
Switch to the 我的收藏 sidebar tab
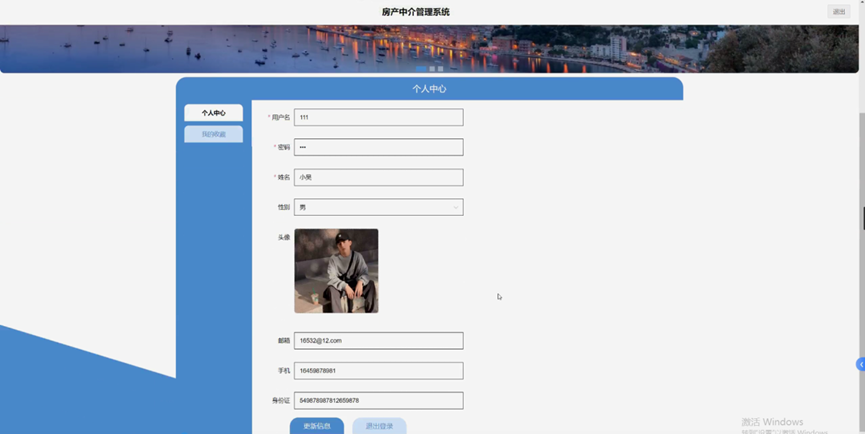click(213, 134)
